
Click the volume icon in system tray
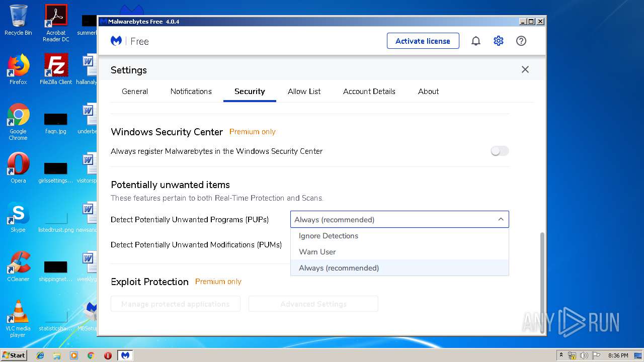(584, 355)
